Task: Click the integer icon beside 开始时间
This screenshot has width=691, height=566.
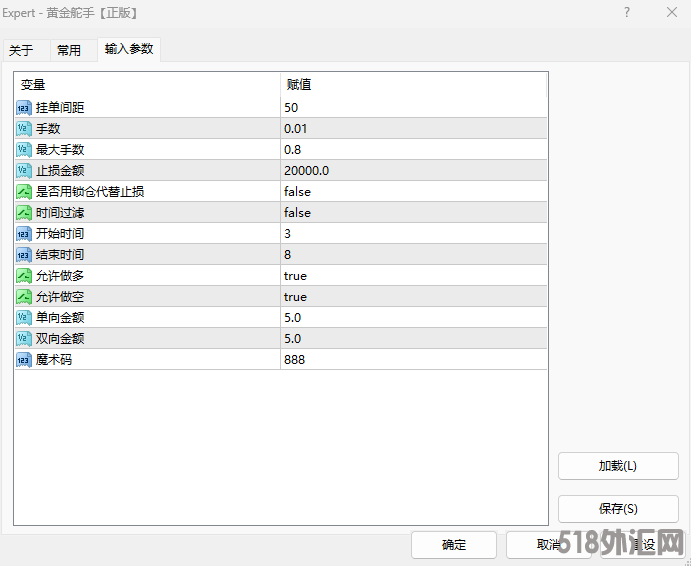Action: (24, 234)
